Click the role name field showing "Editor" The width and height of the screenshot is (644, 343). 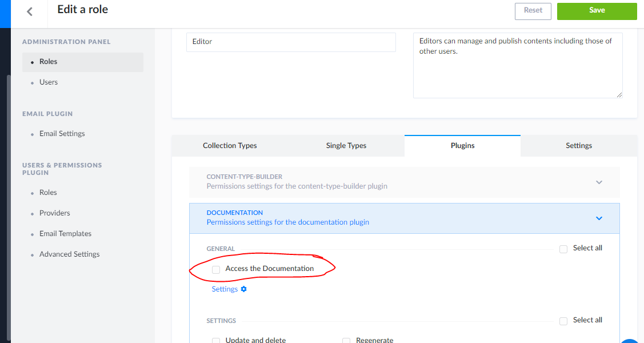290,42
